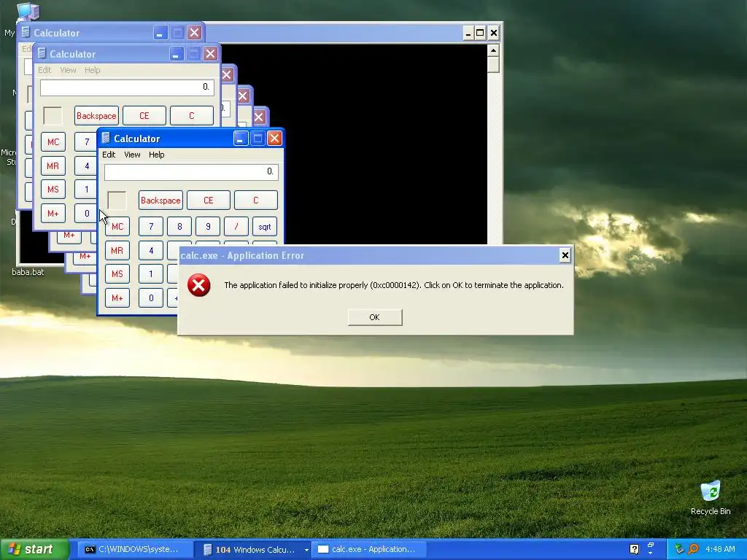Click CE in the front Calculator

(x=208, y=201)
